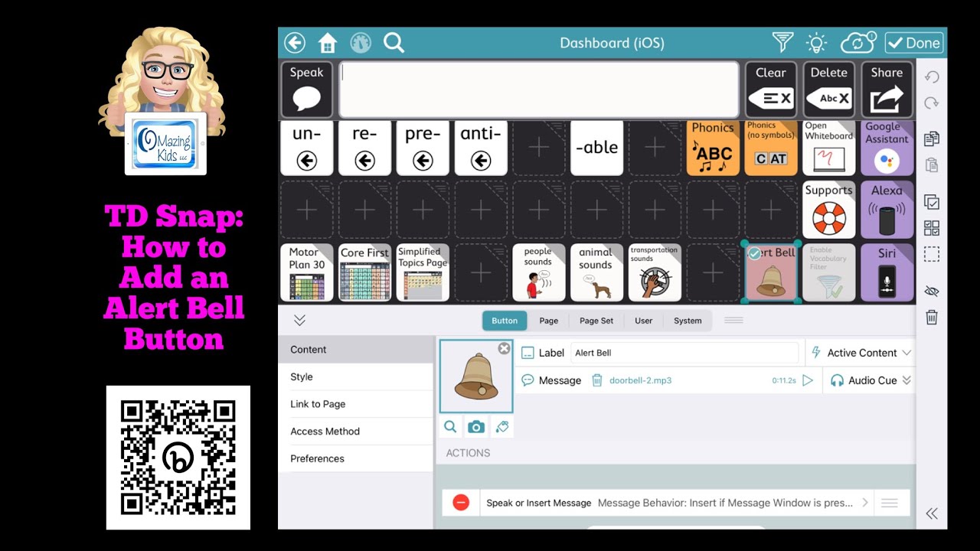
Task: Go to the Home page icon
Action: [328, 43]
